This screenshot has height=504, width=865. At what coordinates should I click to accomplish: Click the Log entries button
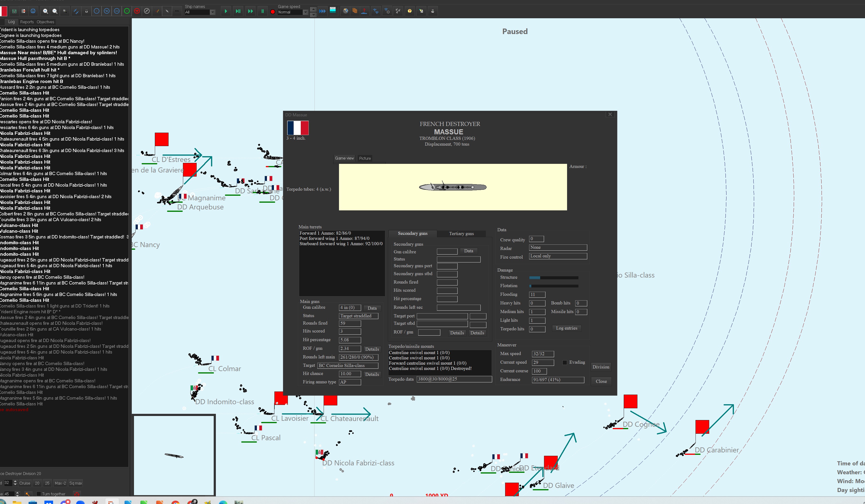[566, 328]
